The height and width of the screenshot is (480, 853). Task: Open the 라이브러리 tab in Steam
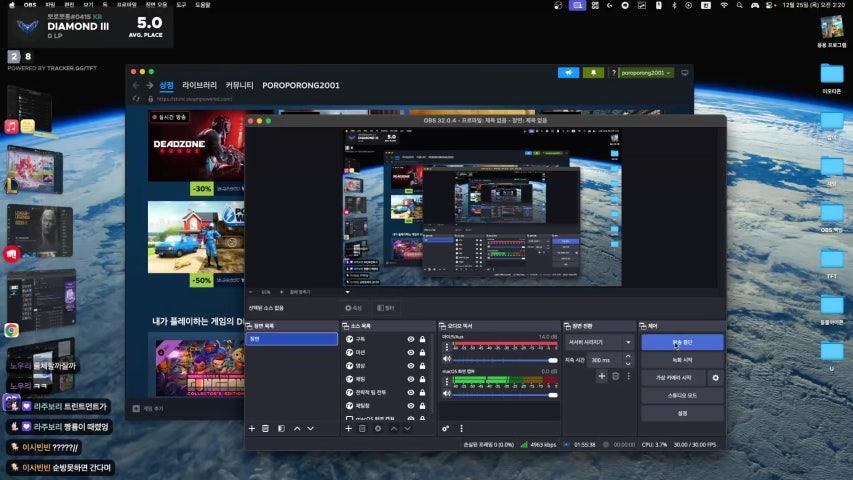pos(199,85)
